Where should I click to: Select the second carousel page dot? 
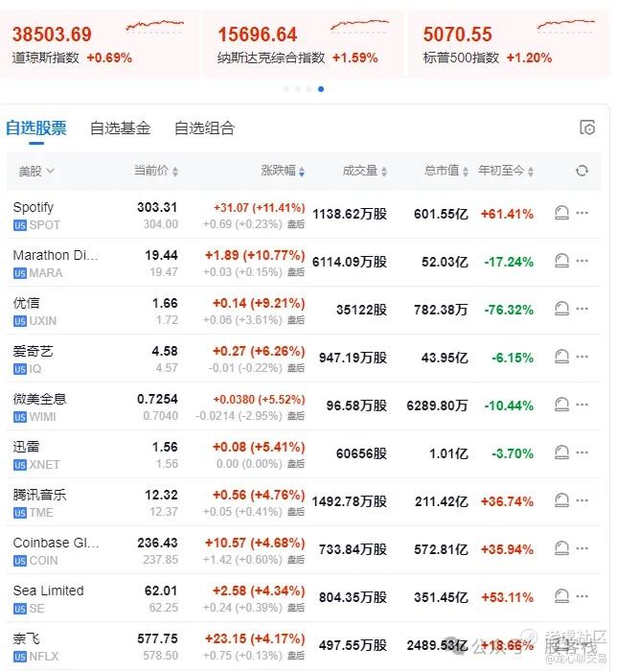298,89
